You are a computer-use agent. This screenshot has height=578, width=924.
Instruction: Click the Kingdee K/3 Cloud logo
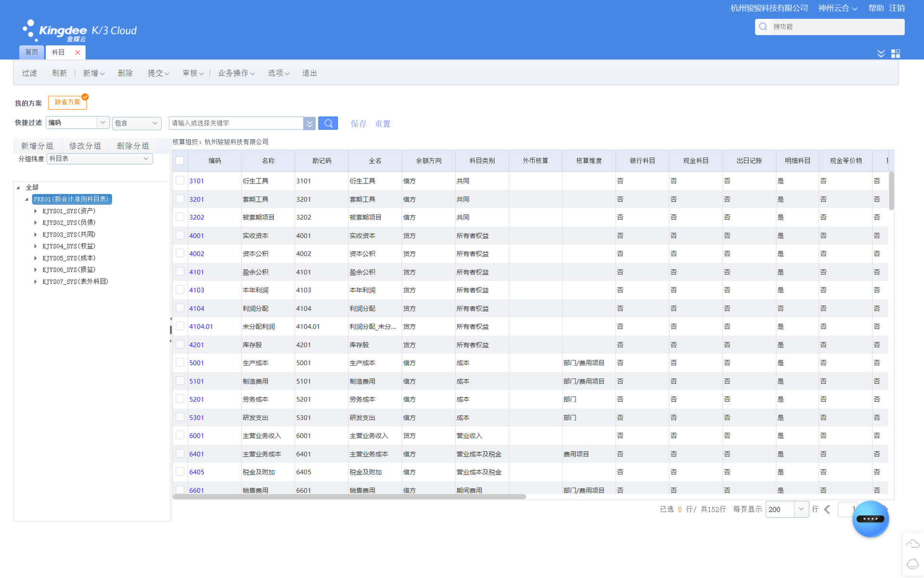click(79, 31)
